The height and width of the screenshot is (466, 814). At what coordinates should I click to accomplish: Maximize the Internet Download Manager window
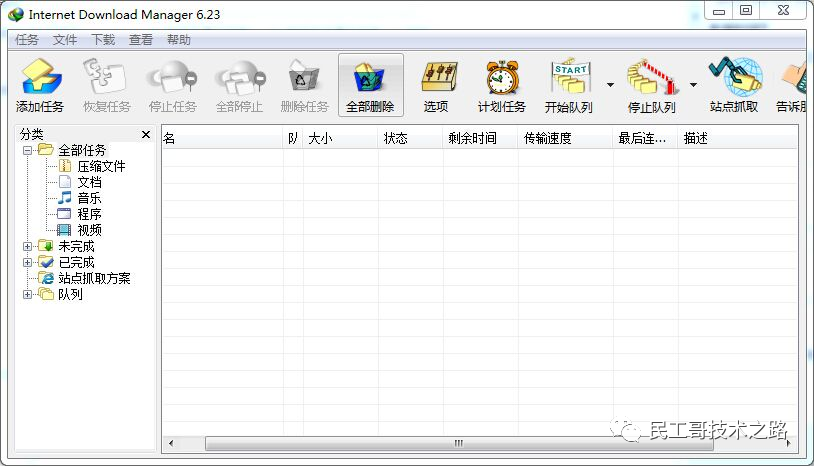[x=746, y=11]
